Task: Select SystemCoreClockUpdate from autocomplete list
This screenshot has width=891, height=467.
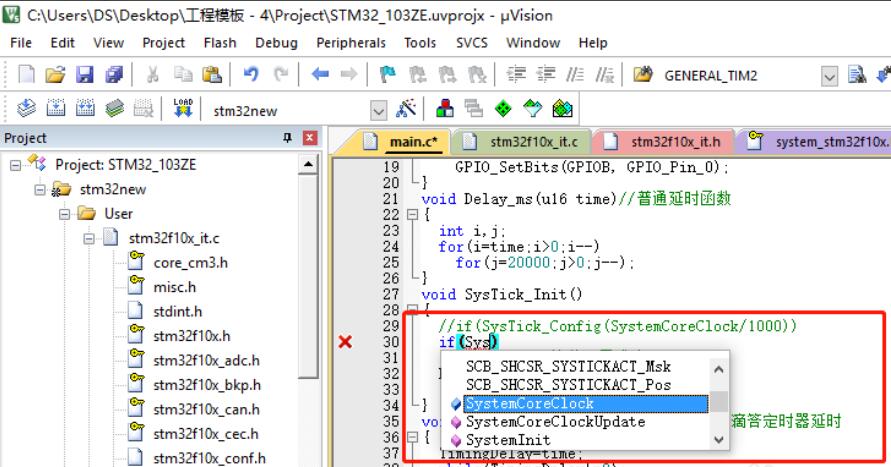Action: click(541, 422)
